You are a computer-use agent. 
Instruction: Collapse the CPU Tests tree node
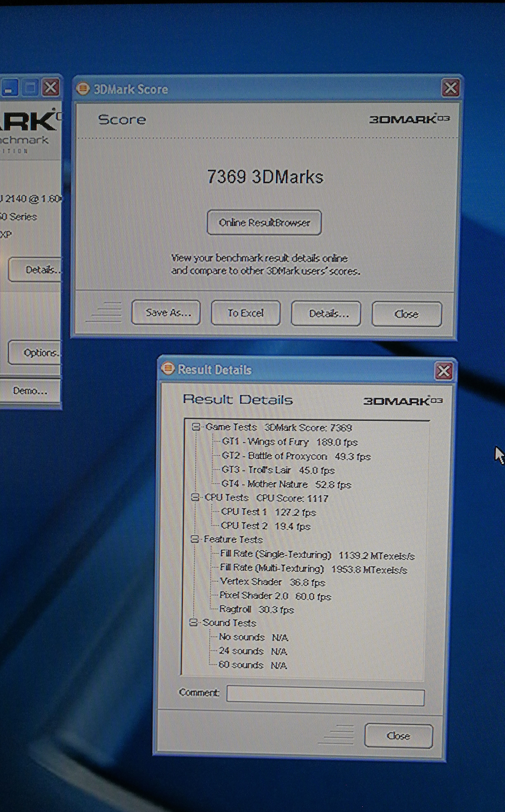pyautogui.click(x=195, y=497)
